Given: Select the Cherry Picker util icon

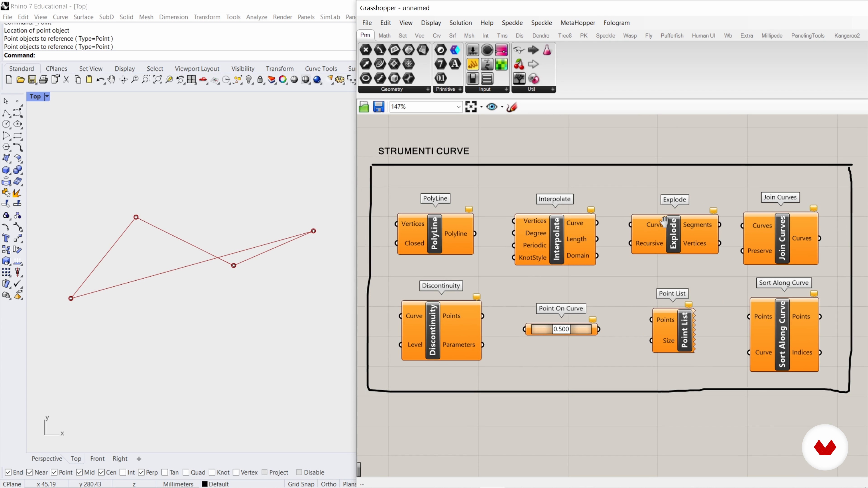Looking at the screenshot, I should click(x=519, y=64).
